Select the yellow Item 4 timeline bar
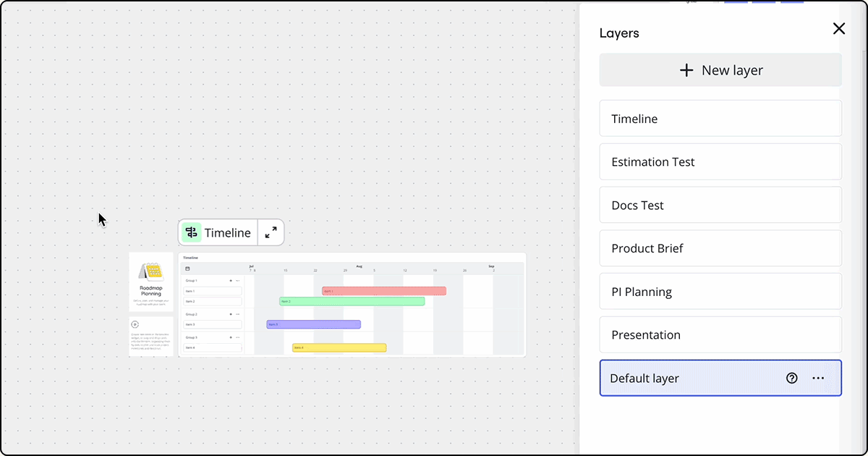868x456 pixels. click(339, 348)
